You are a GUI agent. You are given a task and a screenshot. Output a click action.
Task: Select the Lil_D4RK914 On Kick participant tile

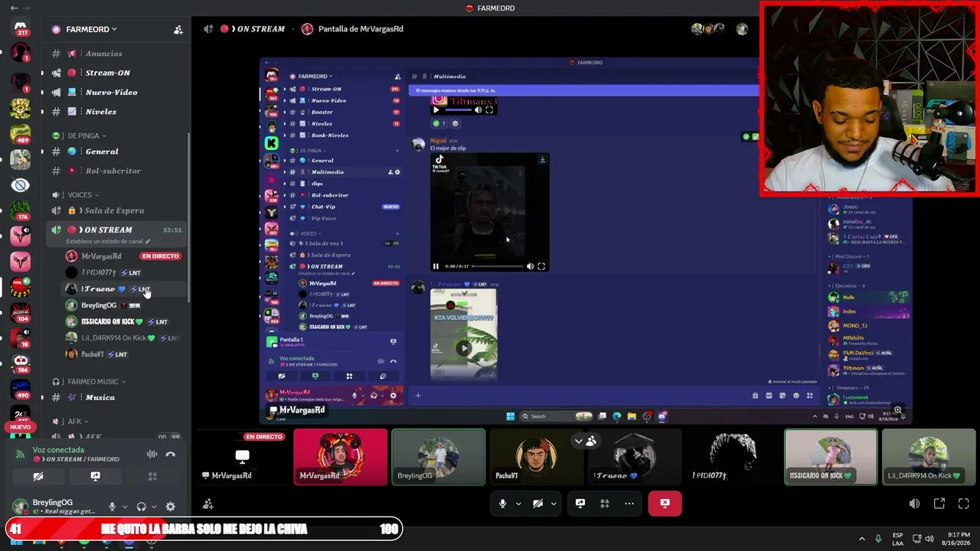point(929,457)
